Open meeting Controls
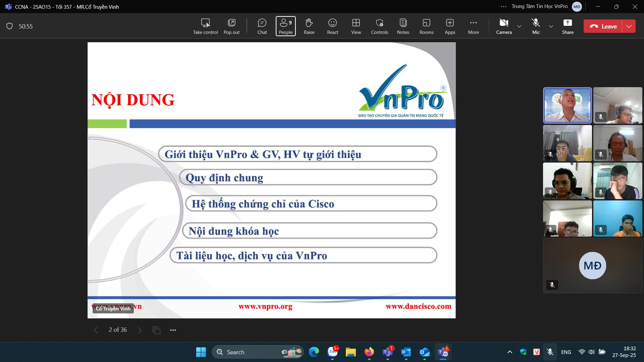Screen dimensions: 644x362 (379, 26)
